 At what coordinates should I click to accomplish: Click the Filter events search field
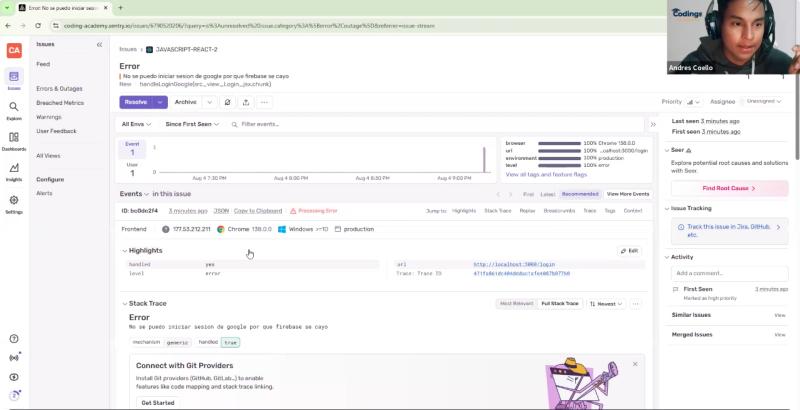coord(435,124)
